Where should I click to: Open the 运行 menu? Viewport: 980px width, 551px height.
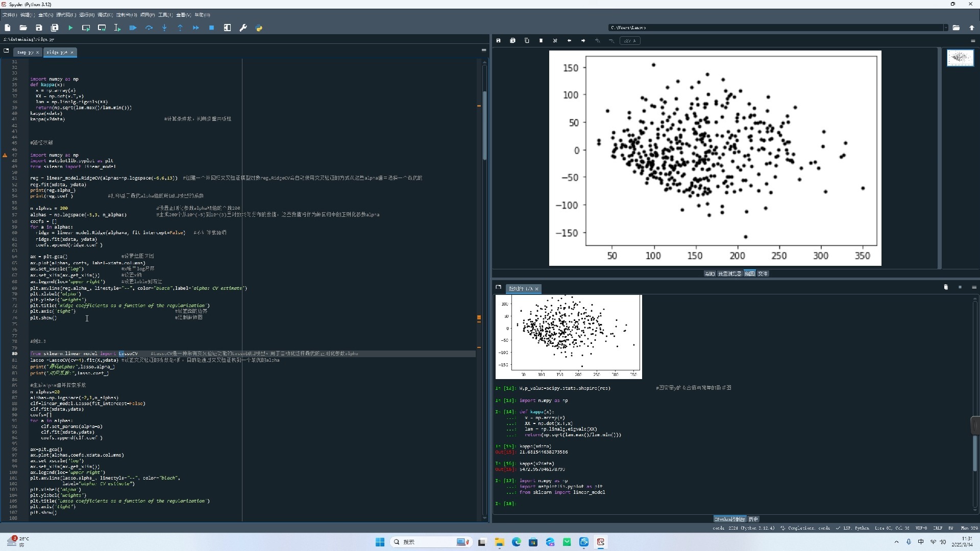[x=87, y=15]
